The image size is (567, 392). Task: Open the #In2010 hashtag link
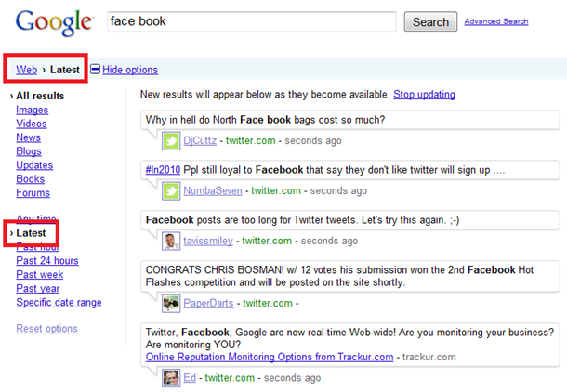point(163,170)
